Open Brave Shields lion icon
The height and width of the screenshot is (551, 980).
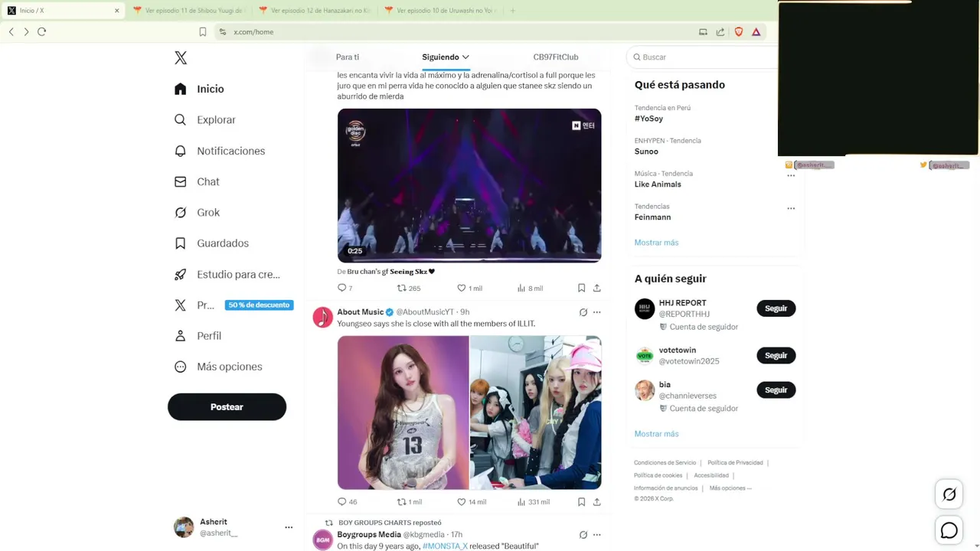pos(739,32)
